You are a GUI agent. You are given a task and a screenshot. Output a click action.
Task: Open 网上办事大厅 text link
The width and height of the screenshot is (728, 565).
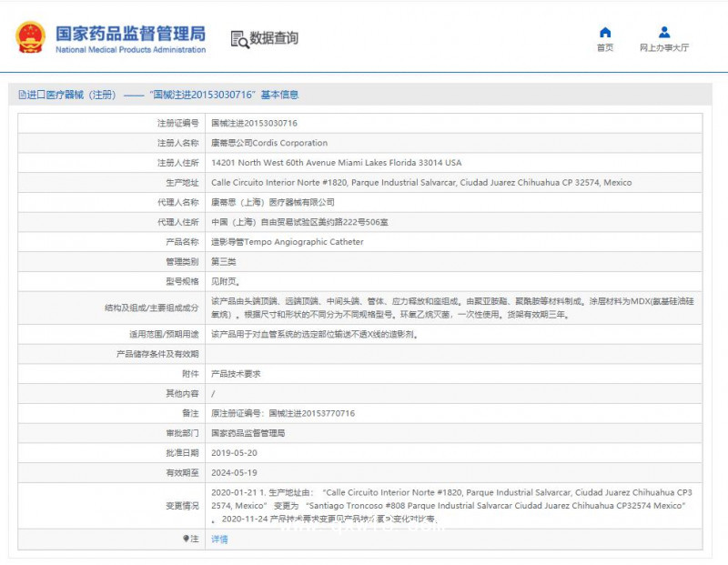point(664,48)
